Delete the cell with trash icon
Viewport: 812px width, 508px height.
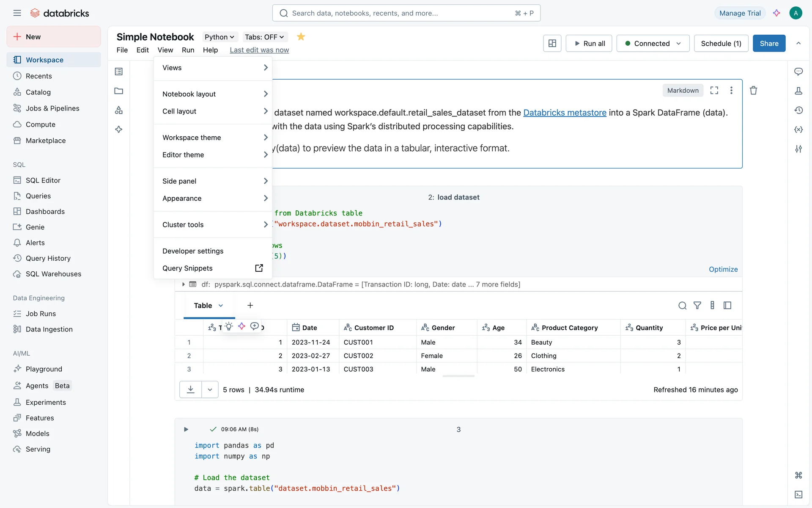tap(753, 91)
